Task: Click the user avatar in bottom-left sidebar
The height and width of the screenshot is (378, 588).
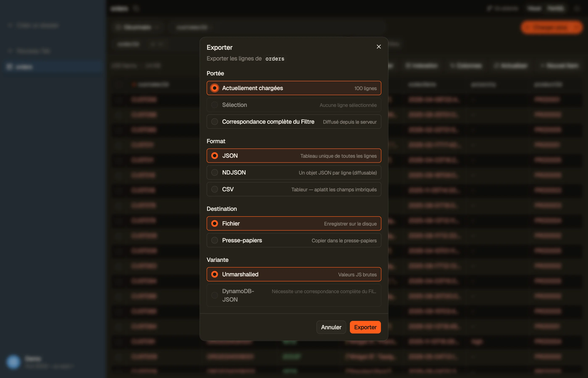Action: [x=13, y=362]
